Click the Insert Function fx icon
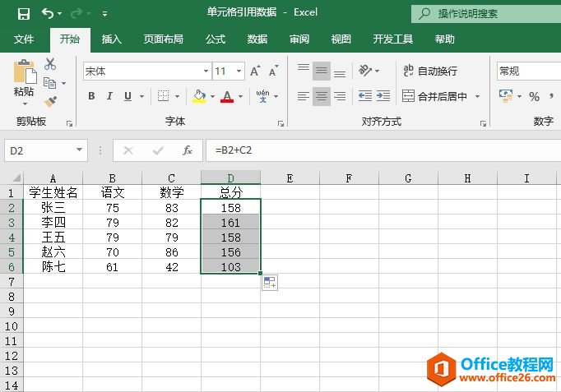The height and width of the screenshot is (392, 561). tap(188, 150)
